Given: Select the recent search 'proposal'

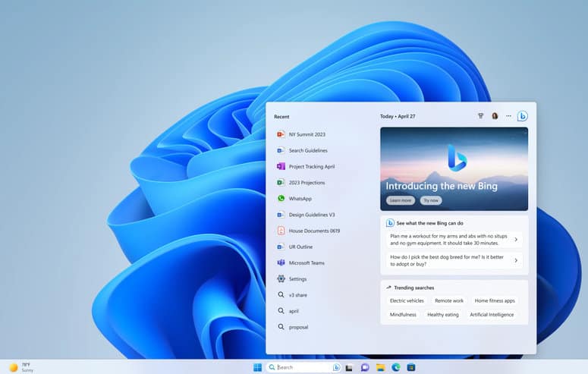Looking at the screenshot, I should (x=298, y=327).
